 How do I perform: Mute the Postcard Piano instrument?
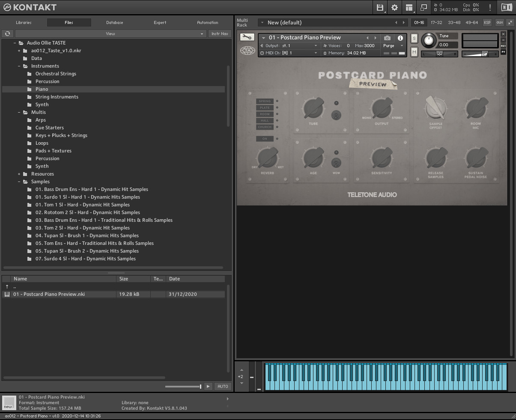(x=414, y=52)
